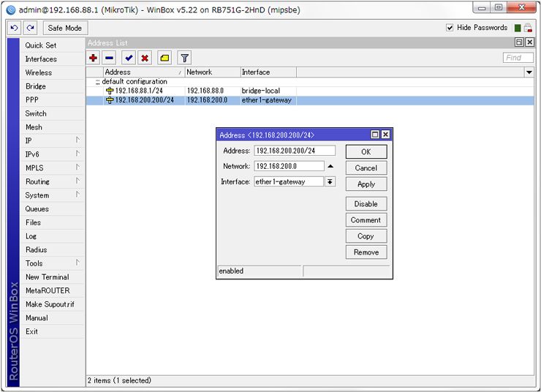Open the funnel Filter icon
Viewport: 541px width, 392px height.
184,58
